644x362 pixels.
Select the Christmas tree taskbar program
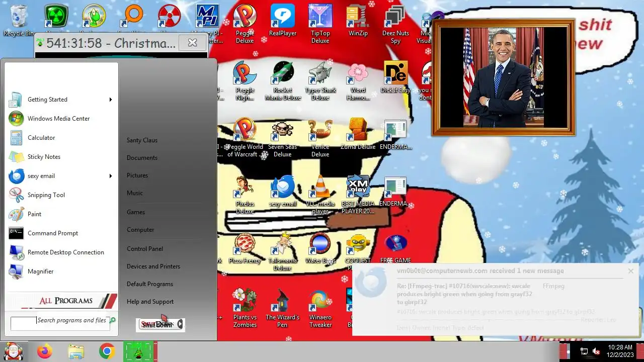138,351
